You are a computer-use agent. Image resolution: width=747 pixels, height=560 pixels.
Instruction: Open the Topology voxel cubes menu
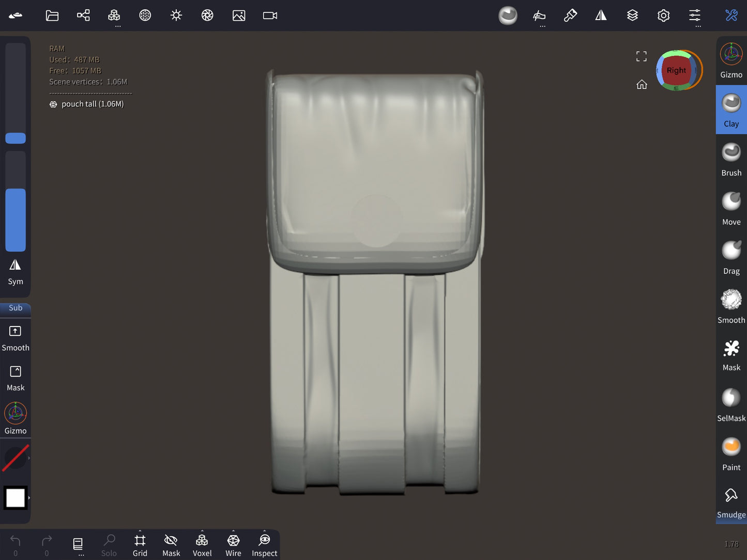114,15
